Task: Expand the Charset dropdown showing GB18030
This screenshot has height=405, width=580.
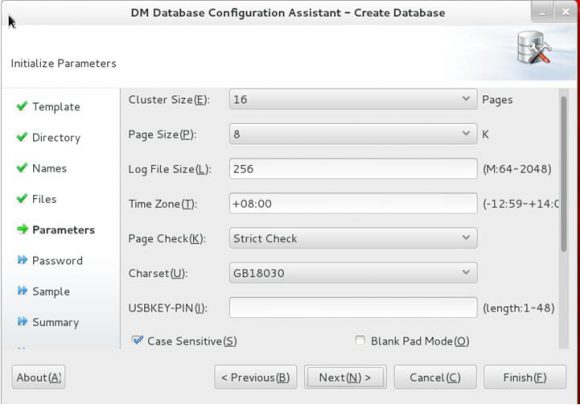Action: pyautogui.click(x=353, y=273)
